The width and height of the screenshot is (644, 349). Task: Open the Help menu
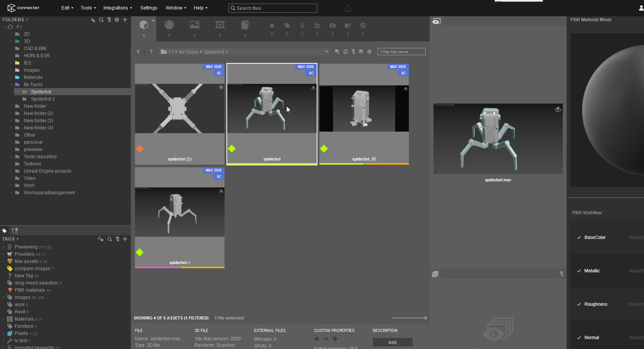200,8
